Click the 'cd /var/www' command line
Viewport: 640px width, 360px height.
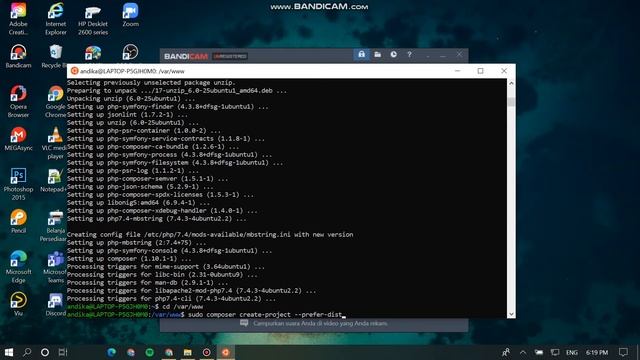tap(182, 306)
